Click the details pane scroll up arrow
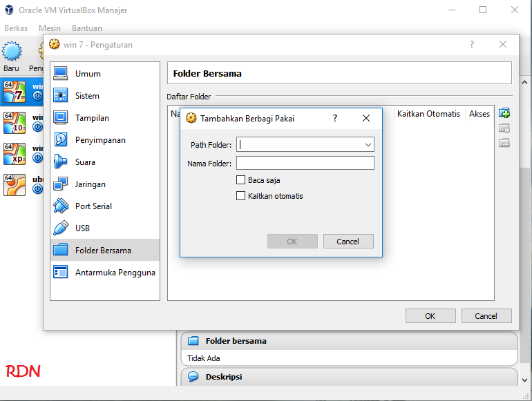Viewport: 532px width, 401px height. [x=524, y=82]
